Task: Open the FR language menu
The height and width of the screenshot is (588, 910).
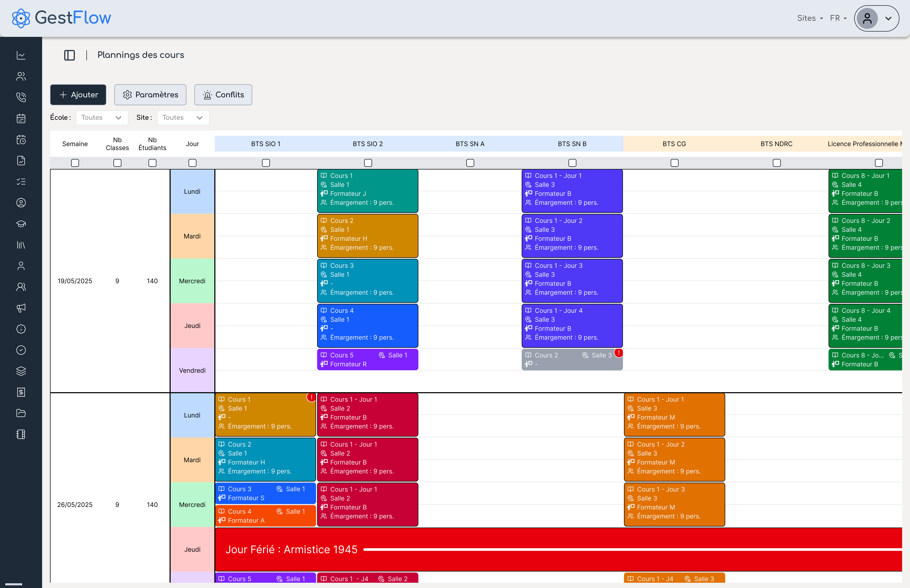Action: (x=838, y=18)
